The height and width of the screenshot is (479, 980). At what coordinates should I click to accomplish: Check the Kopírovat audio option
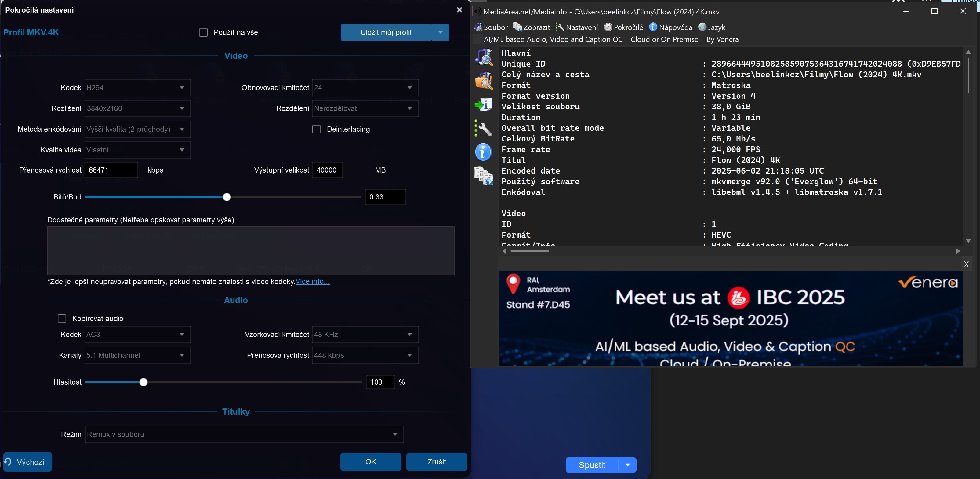62,318
